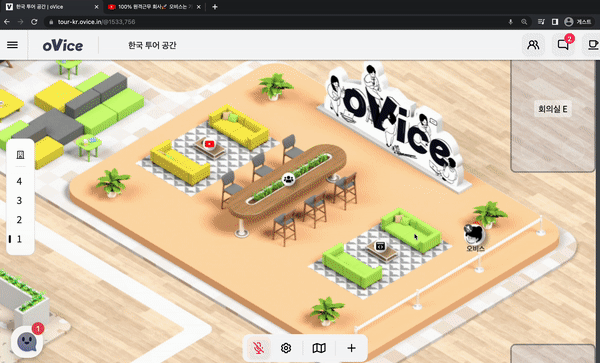
Task: Click the coffee cup away status icon
Action: [x=593, y=45]
